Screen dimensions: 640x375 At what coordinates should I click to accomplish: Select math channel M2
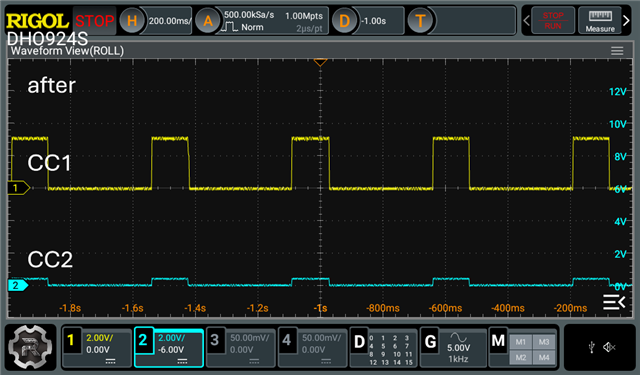point(520,357)
